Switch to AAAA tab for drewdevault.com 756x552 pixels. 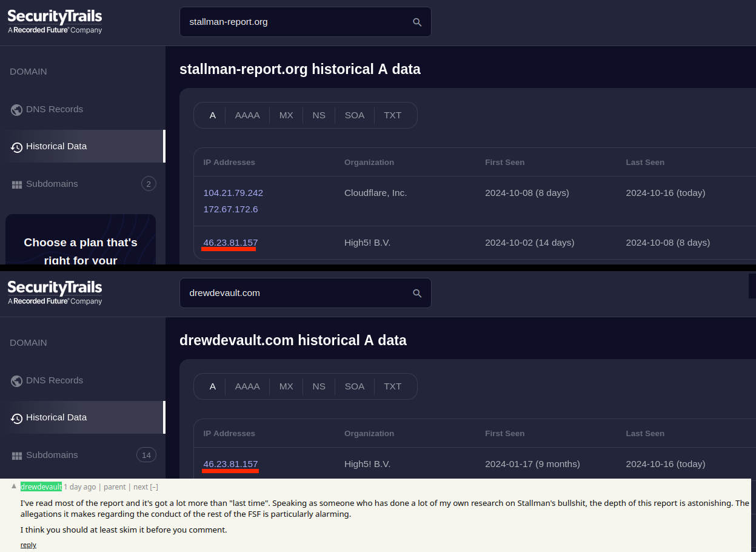(247, 386)
